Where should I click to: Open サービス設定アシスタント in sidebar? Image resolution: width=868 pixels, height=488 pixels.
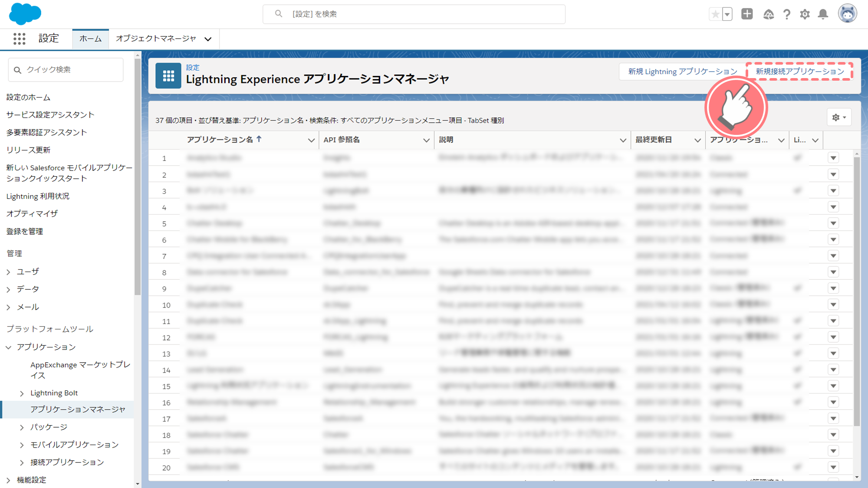[x=50, y=115]
